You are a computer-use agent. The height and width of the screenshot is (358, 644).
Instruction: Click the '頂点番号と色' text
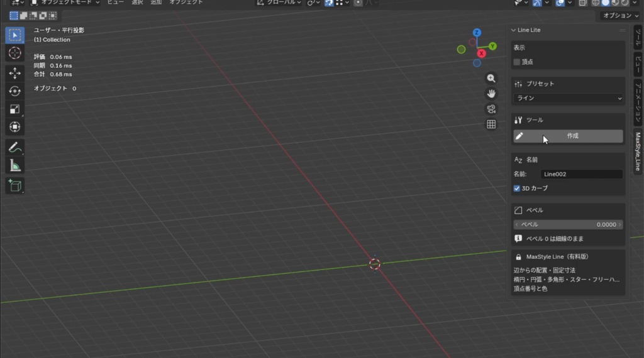pos(530,289)
